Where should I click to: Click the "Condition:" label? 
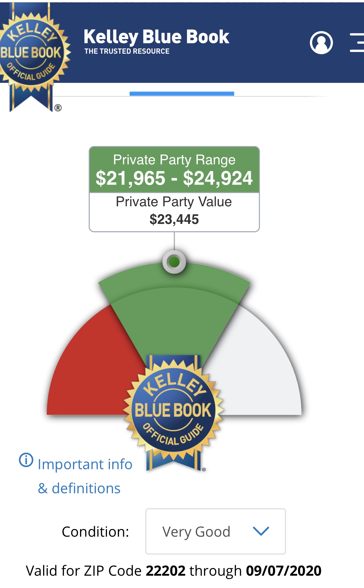click(96, 532)
